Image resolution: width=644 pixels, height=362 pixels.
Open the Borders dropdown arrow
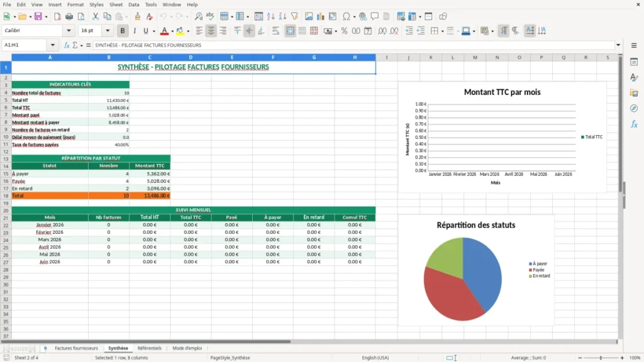(442, 31)
